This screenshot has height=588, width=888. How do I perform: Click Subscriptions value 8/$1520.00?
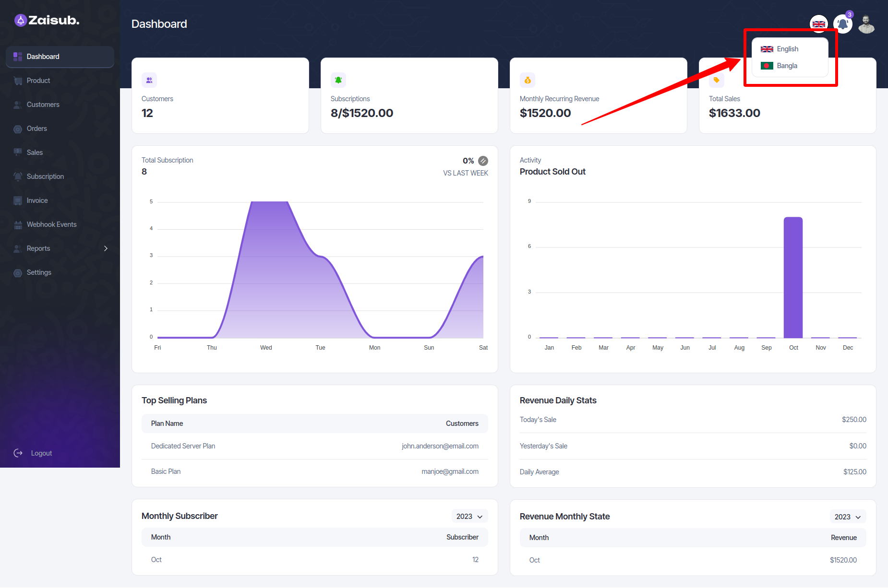coord(362,113)
